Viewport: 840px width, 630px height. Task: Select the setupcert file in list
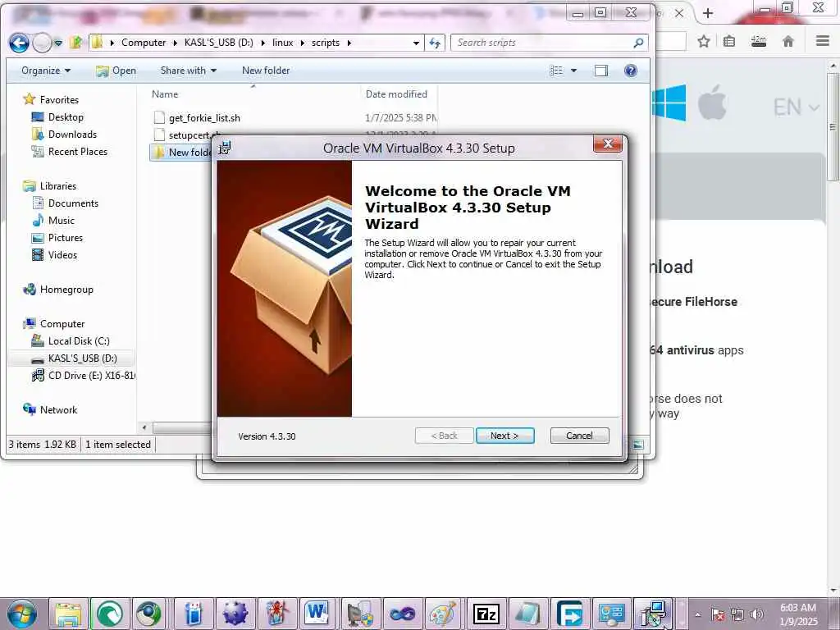pos(188,135)
